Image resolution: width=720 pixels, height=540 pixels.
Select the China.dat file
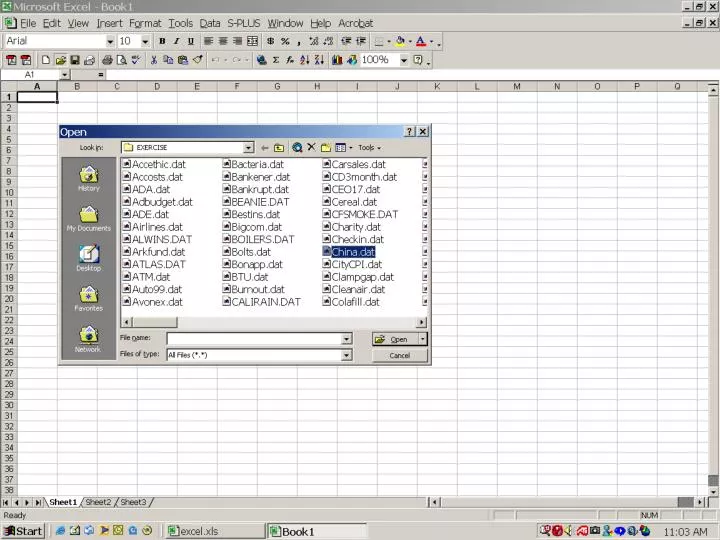(x=349, y=252)
